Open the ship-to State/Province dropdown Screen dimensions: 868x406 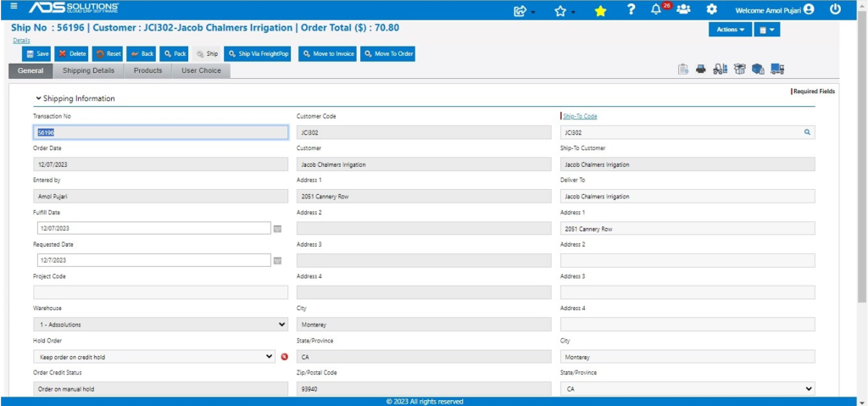tap(687, 389)
